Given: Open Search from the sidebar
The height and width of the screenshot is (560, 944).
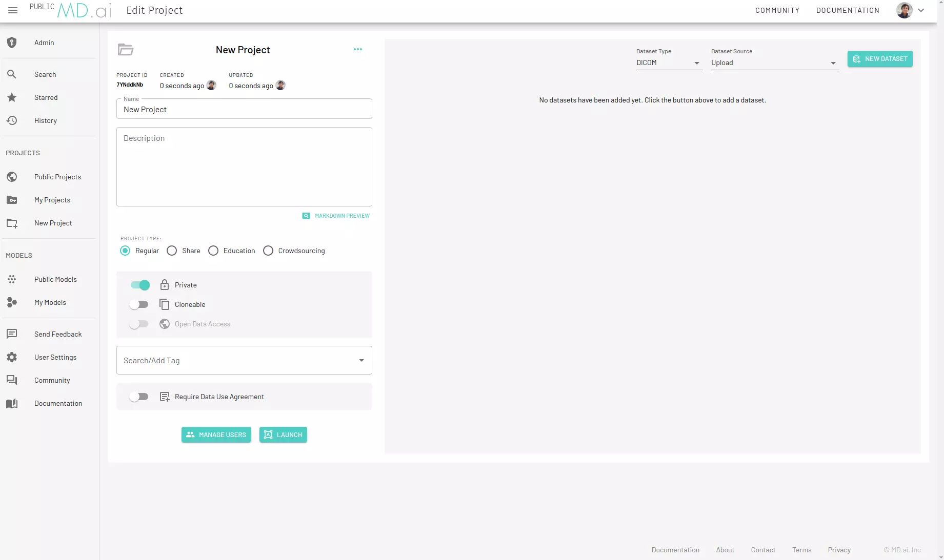Looking at the screenshot, I should [x=45, y=74].
